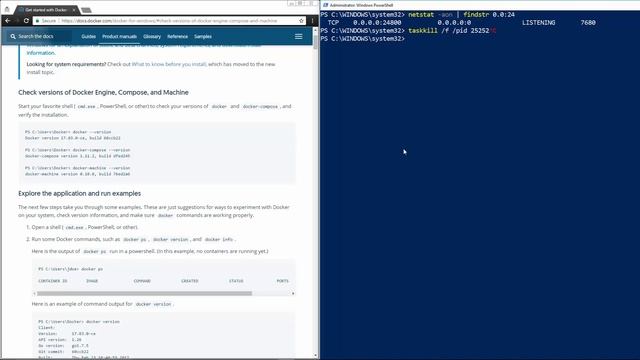The height and width of the screenshot is (360, 640).
Task: Click the STATUS column header text
Action: coord(236,281)
